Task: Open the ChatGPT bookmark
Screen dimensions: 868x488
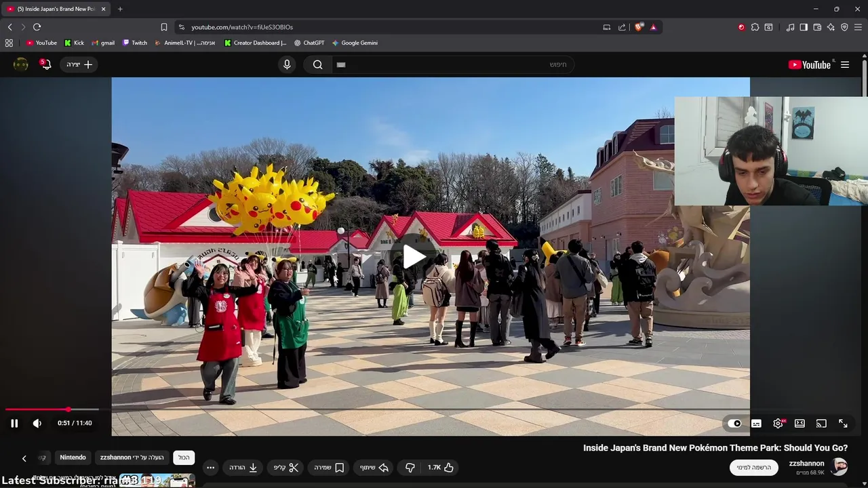Action: coord(309,43)
